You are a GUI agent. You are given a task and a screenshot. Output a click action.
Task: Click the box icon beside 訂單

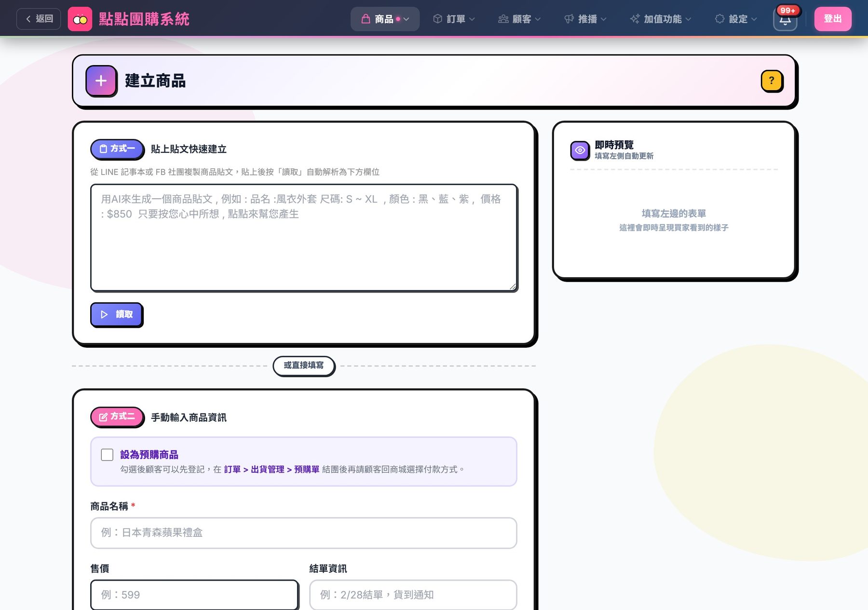pyautogui.click(x=438, y=19)
